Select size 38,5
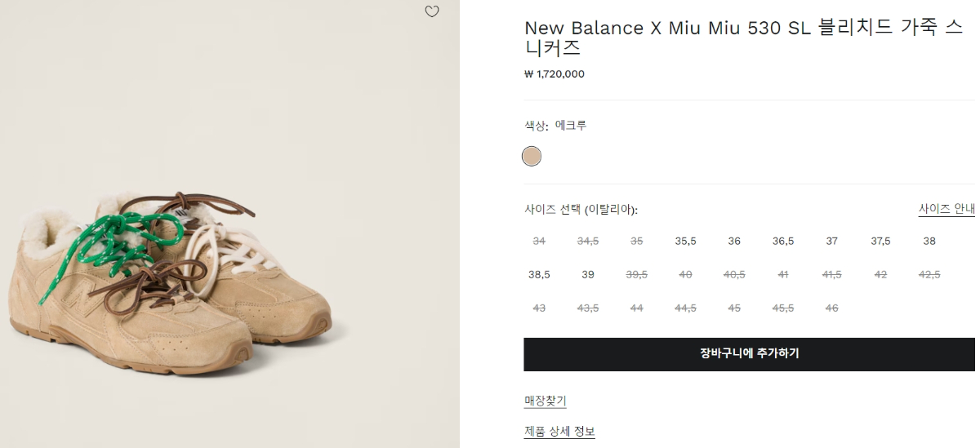 pos(539,275)
